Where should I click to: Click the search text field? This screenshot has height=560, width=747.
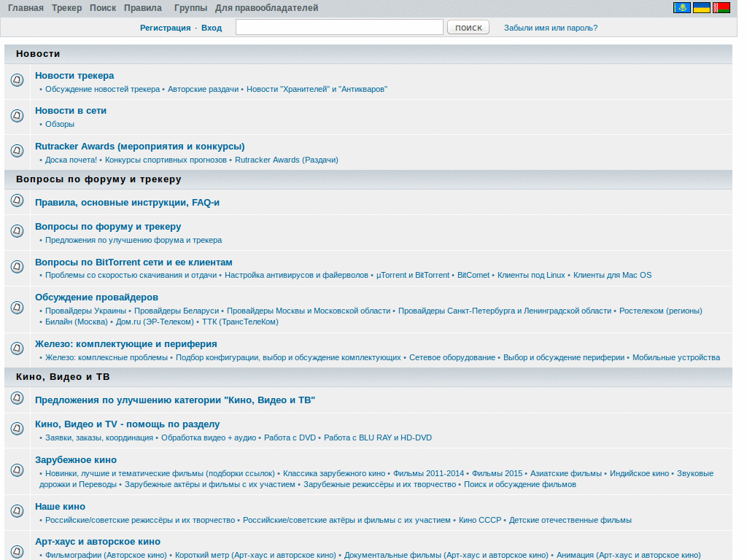(x=339, y=27)
